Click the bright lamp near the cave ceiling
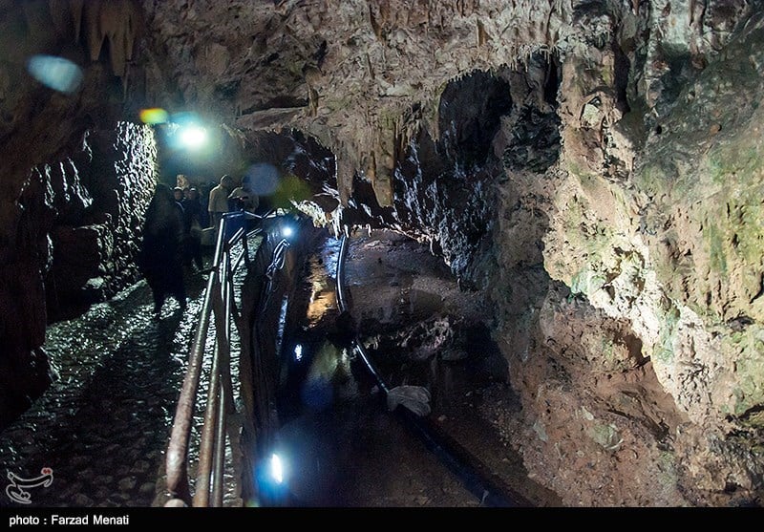The width and height of the screenshot is (764, 532). point(193,137)
